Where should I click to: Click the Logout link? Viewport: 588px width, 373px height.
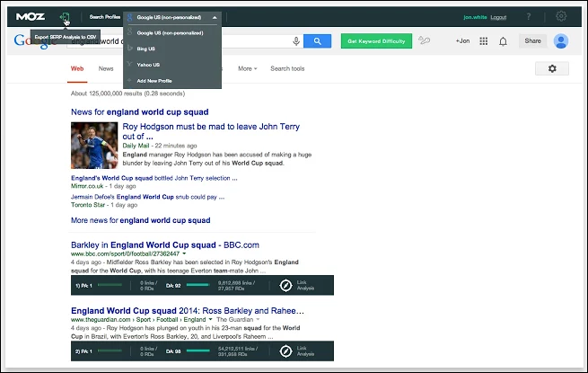tap(498, 17)
